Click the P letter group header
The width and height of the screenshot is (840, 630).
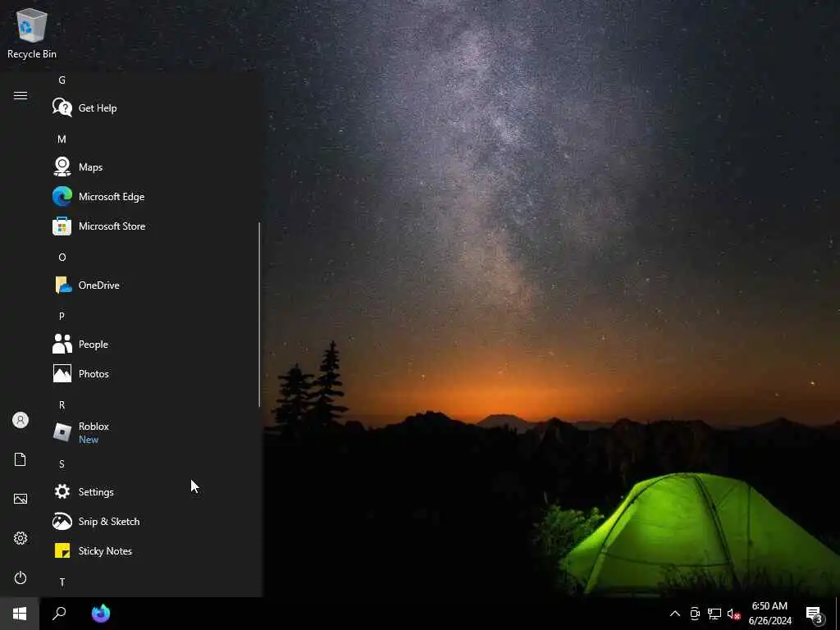(62, 316)
